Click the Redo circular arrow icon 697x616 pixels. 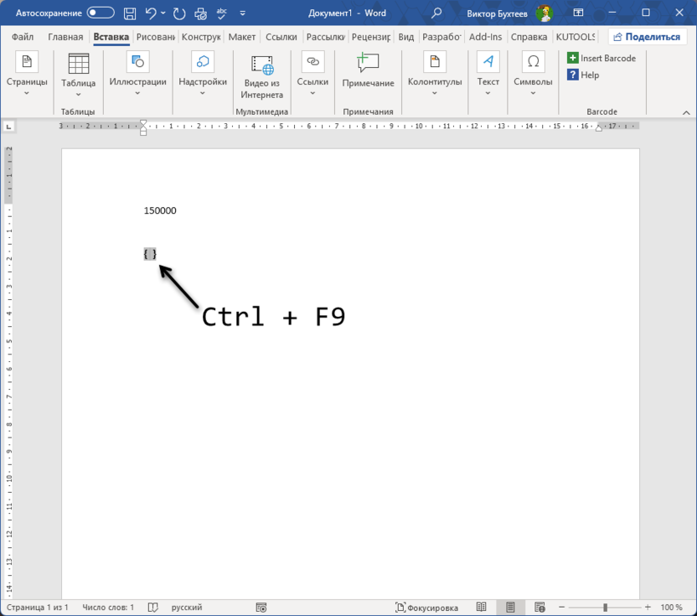point(179,13)
